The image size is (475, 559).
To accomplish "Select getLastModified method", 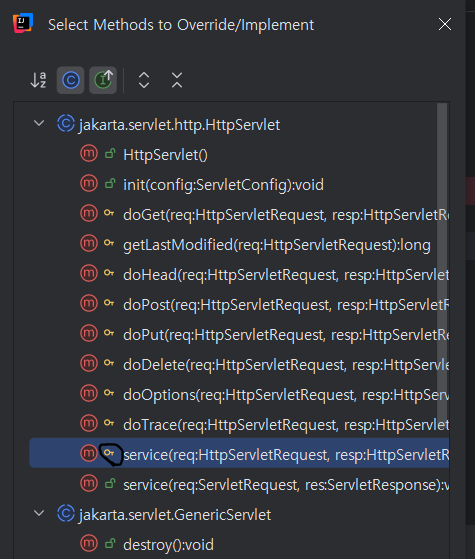I will click(x=231, y=245).
